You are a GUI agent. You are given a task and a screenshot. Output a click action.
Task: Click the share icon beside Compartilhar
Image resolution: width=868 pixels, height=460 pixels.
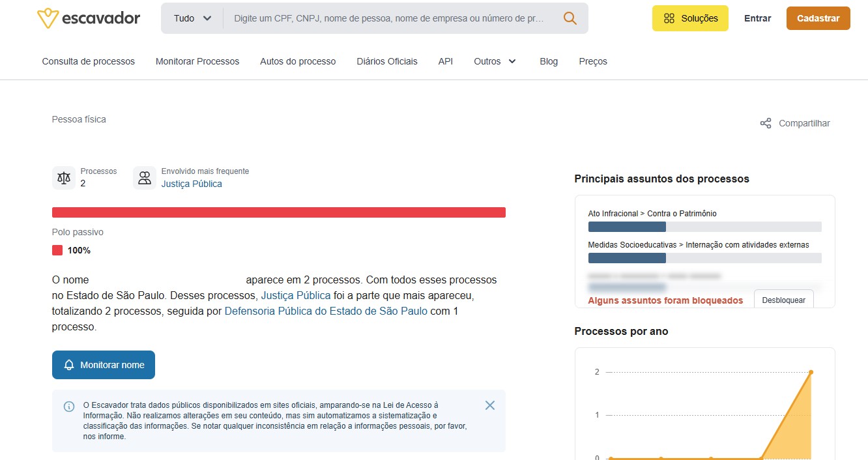coord(766,123)
